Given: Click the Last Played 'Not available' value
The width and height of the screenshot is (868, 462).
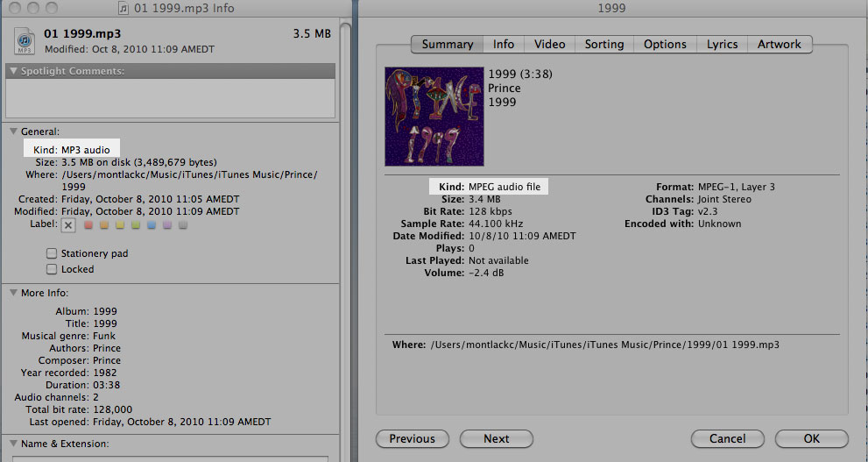Looking at the screenshot, I should (x=498, y=260).
